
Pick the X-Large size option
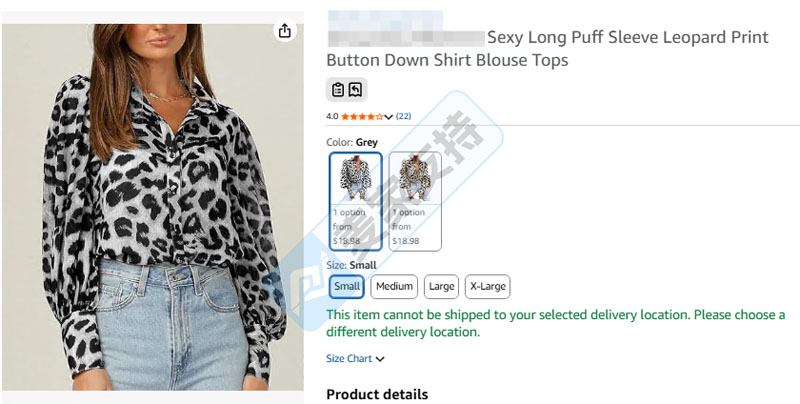tap(487, 286)
